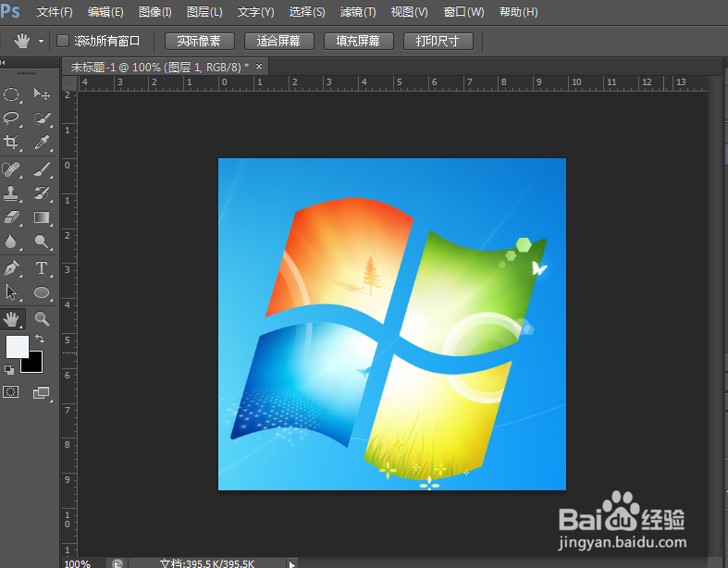Select the Ellipse shape tool
728x568 pixels.
[42, 292]
